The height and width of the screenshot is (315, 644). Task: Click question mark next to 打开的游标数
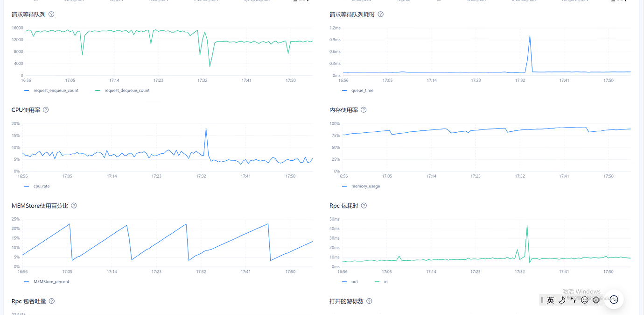[x=369, y=301]
